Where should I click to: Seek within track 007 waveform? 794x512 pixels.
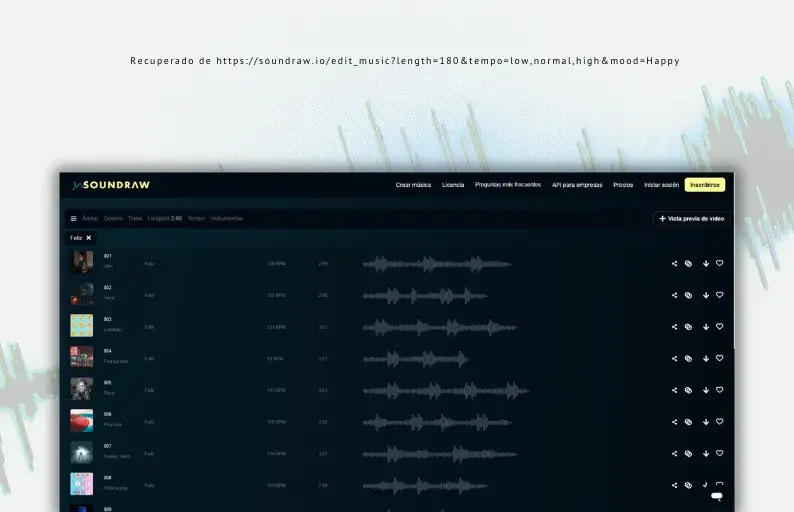click(x=440, y=454)
